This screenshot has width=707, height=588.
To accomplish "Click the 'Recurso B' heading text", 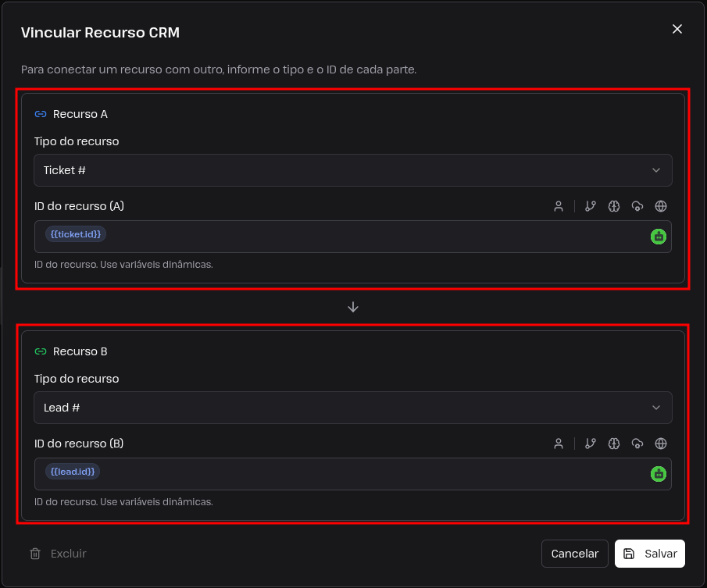I will point(80,351).
